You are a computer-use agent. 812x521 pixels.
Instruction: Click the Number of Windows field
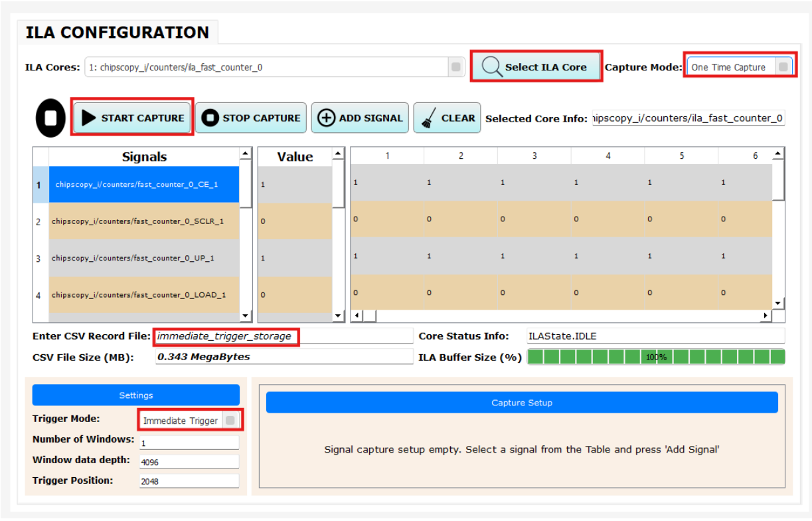tap(189, 442)
